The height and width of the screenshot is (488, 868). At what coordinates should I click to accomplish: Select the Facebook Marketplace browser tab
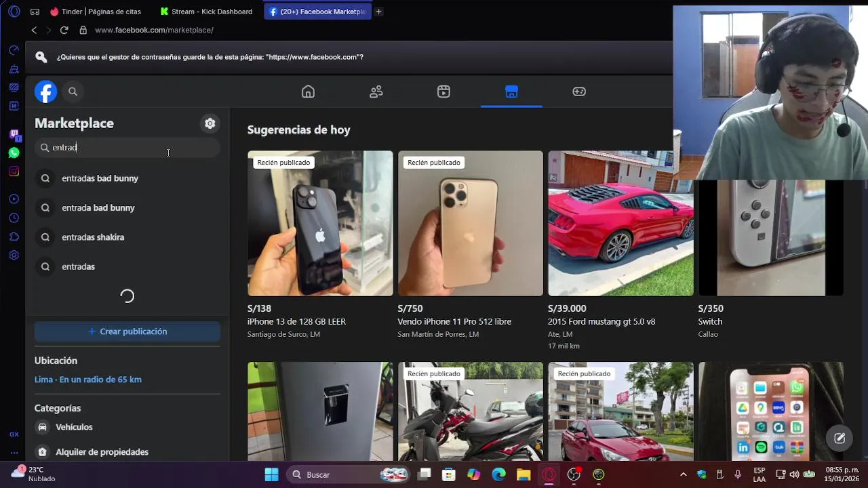tap(317, 12)
